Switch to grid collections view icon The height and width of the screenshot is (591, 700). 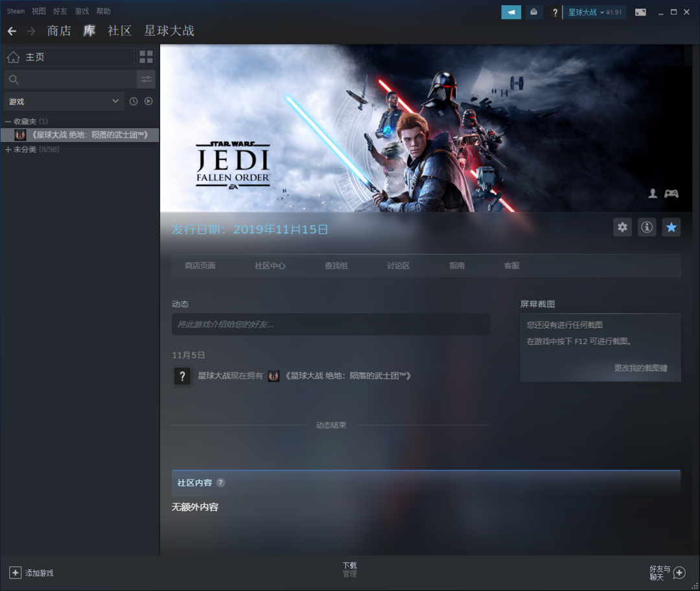[146, 57]
